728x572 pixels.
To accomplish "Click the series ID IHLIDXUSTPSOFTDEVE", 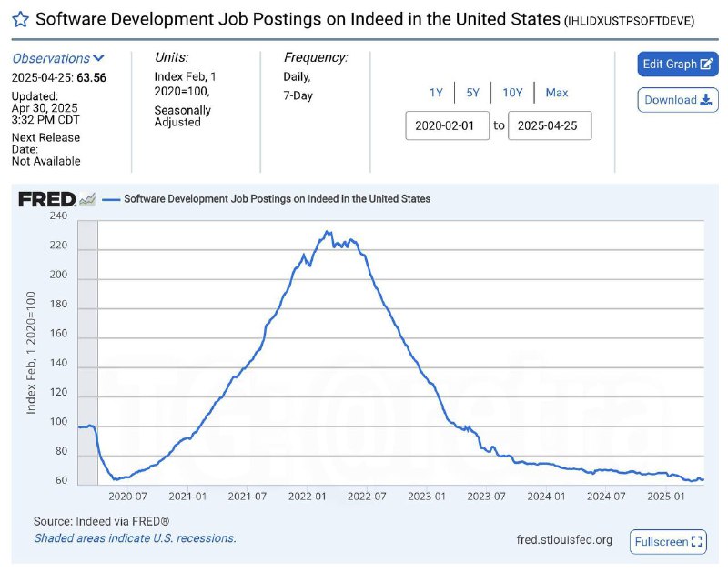I will [x=629, y=21].
